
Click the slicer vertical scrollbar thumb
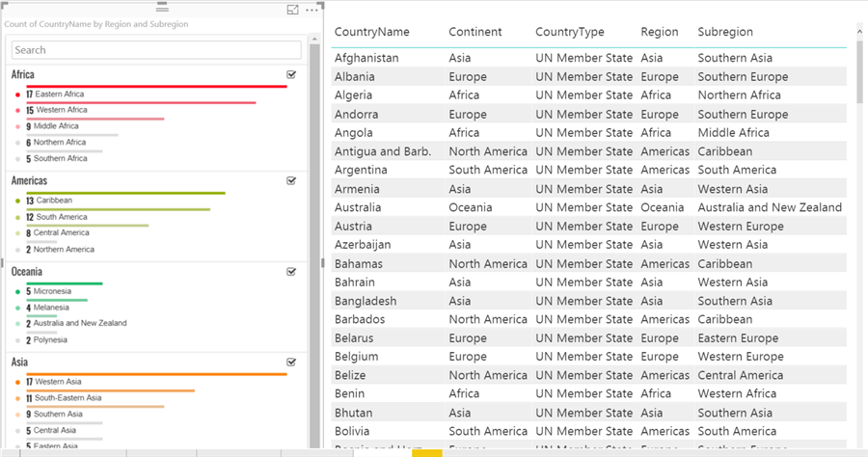tap(314, 246)
